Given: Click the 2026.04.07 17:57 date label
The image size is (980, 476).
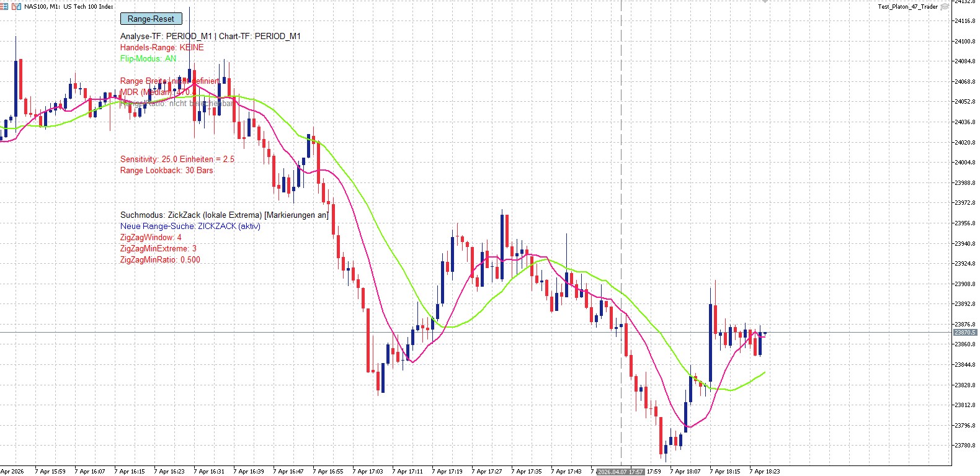Looking at the screenshot, I should pyautogui.click(x=620, y=472).
